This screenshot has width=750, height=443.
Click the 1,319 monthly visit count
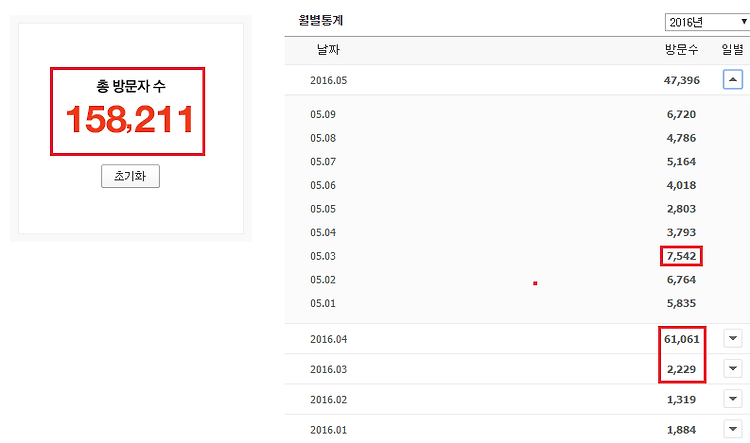point(682,399)
